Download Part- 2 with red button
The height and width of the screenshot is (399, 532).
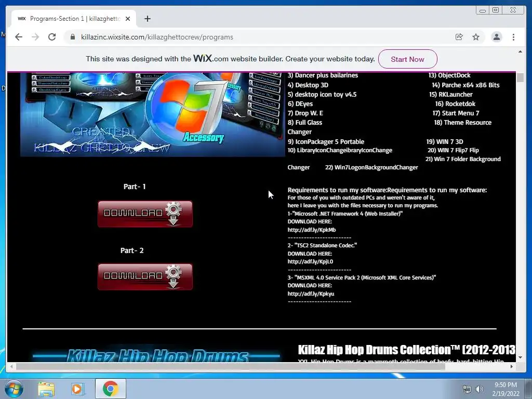pos(145,276)
